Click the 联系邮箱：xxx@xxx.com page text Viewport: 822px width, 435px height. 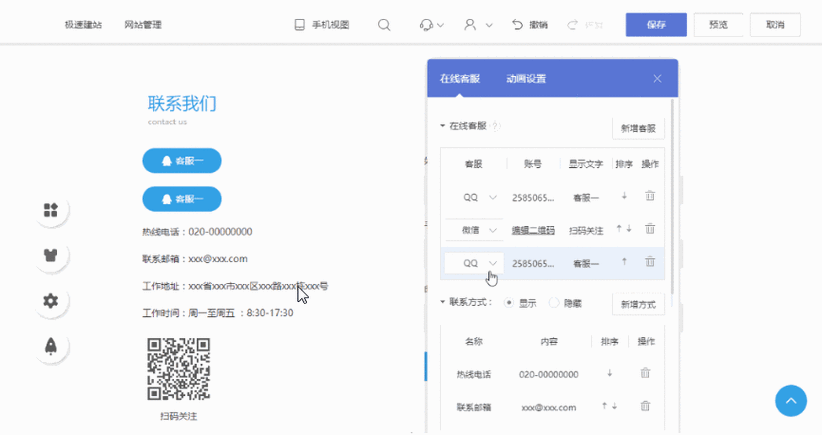pyautogui.click(x=194, y=259)
